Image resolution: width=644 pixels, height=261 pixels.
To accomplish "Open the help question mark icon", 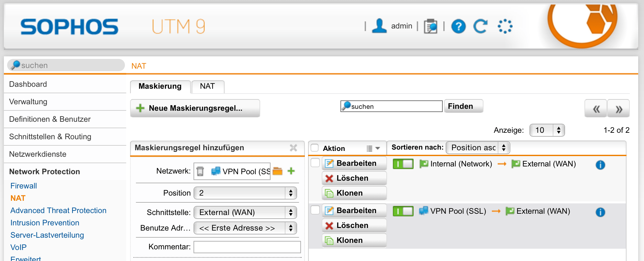I will (459, 26).
